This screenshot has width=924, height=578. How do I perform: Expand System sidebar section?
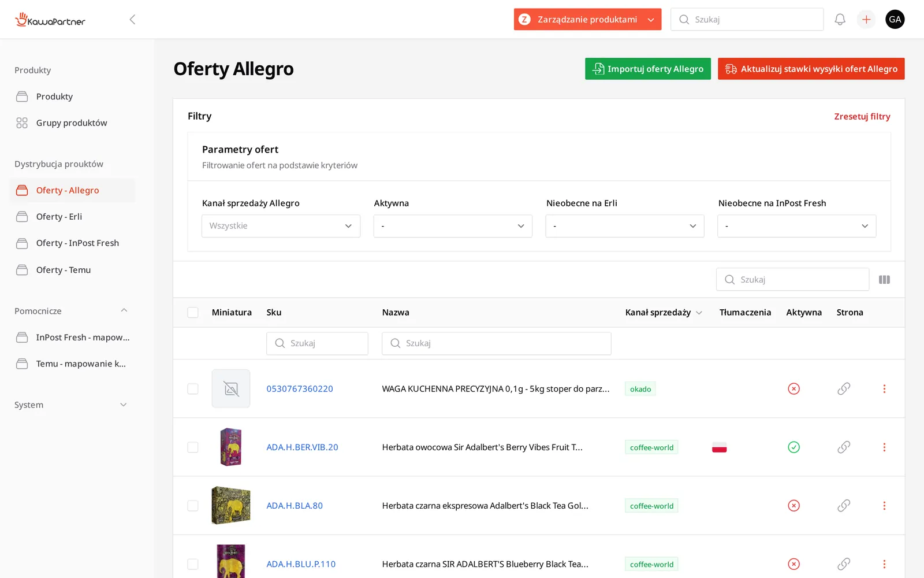tap(124, 405)
